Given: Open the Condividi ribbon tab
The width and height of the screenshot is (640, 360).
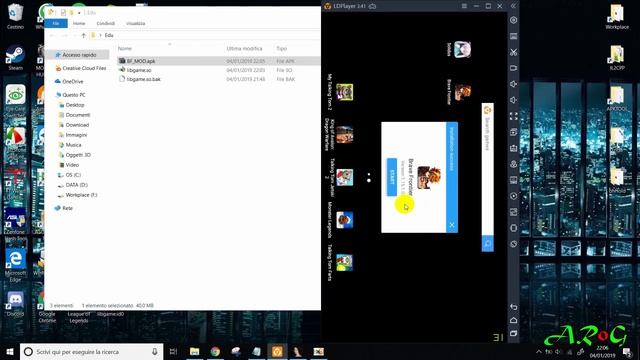Looking at the screenshot, I should pyautogui.click(x=105, y=23).
